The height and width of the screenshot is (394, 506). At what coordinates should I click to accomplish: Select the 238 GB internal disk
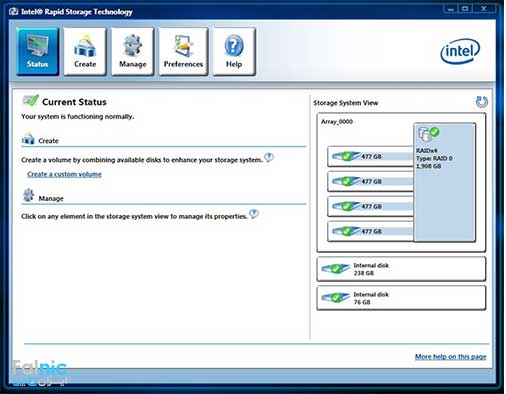tap(401, 269)
